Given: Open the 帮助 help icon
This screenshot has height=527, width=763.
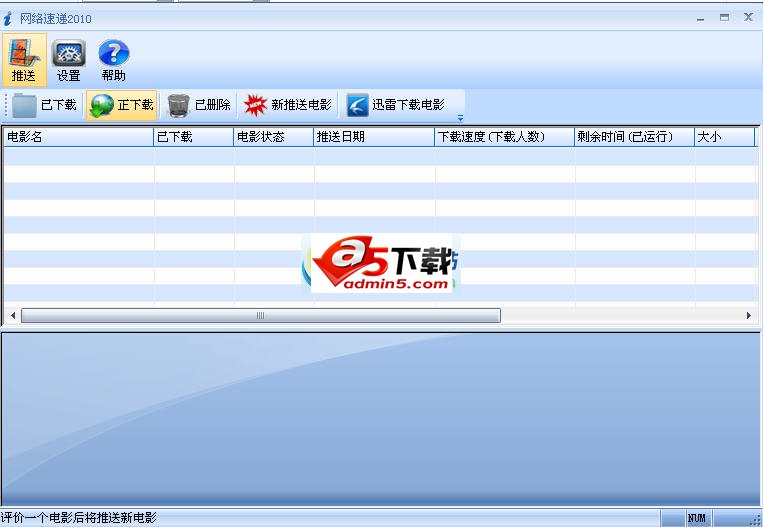Looking at the screenshot, I should click(113, 60).
